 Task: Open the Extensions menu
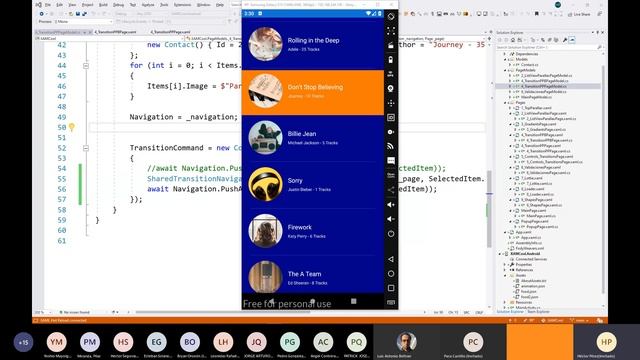[x=182, y=5]
